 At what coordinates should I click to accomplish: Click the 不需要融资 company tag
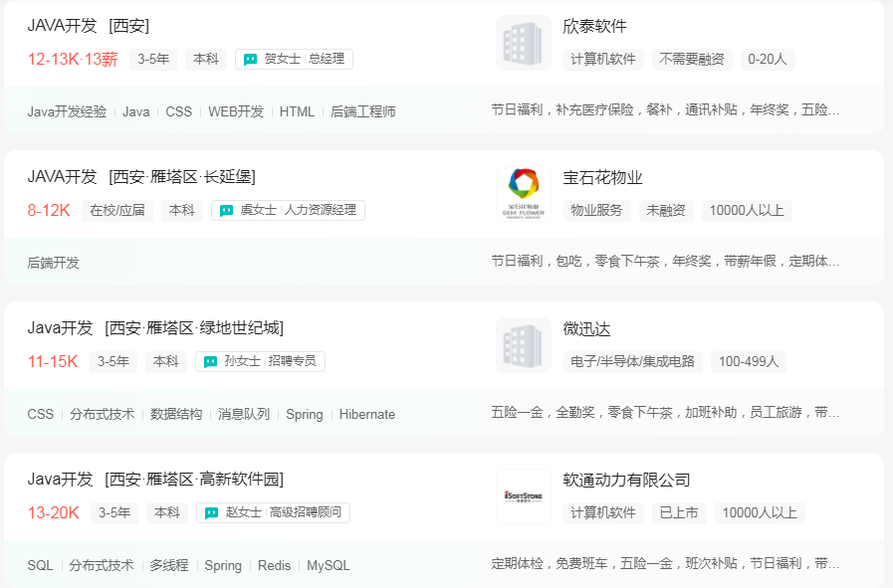tap(692, 60)
